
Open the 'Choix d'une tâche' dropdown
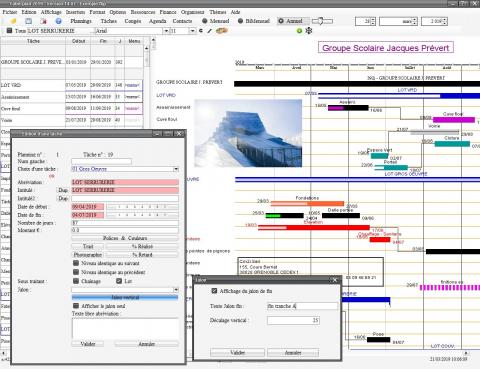[176, 169]
